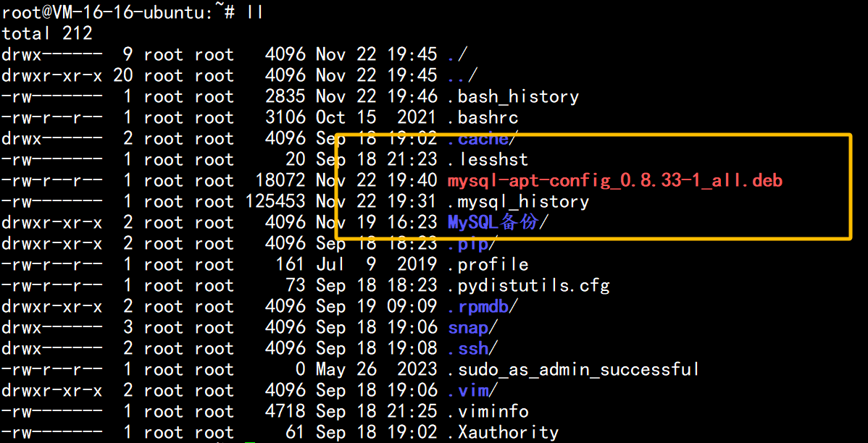Click the .lesshst file name

pyautogui.click(x=488, y=160)
